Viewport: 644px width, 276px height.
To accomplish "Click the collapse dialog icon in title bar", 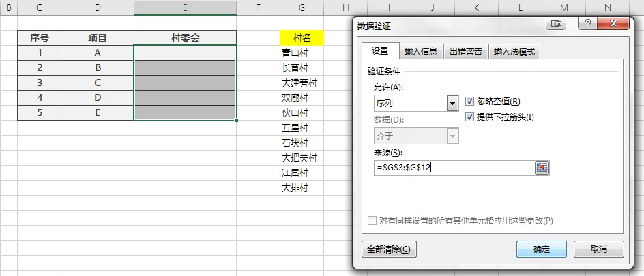I will pyautogui.click(x=556, y=24).
